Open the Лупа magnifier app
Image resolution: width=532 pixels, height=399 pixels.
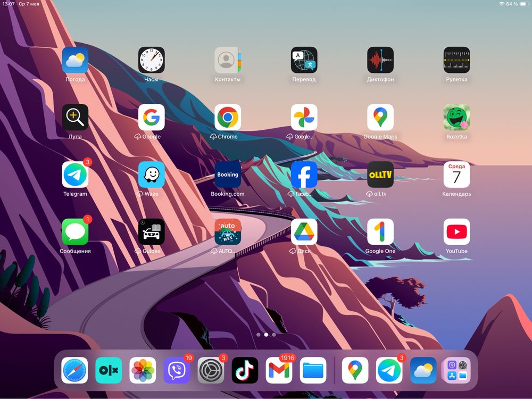[x=75, y=118]
